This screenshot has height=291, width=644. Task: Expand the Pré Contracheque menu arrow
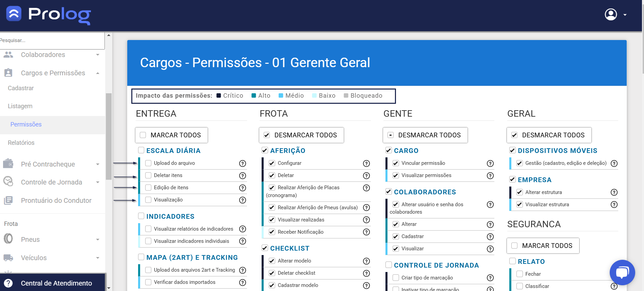click(98, 164)
